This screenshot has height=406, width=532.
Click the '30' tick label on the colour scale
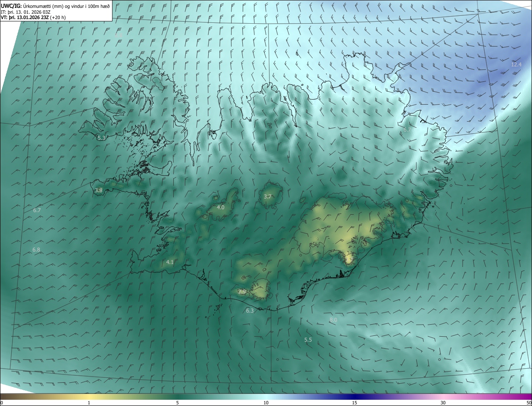pyautogui.click(x=443, y=403)
